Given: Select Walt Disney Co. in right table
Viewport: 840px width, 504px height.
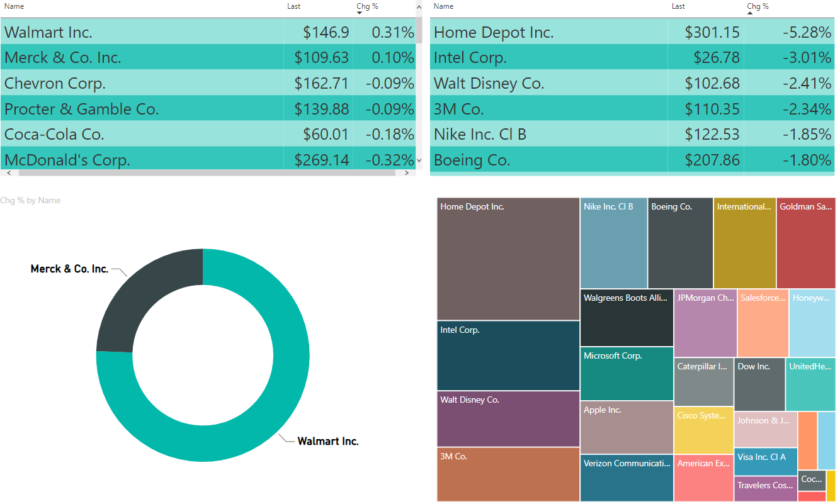Looking at the screenshot, I should click(x=489, y=83).
